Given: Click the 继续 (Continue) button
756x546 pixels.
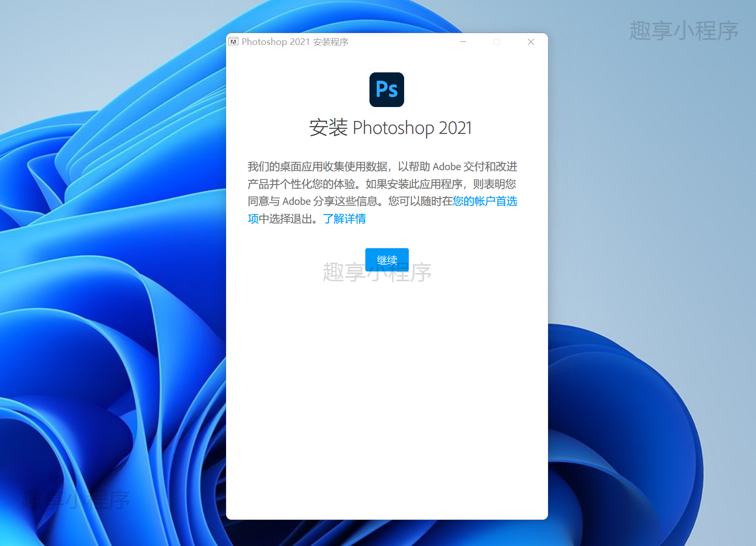Looking at the screenshot, I should coord(387,260).
